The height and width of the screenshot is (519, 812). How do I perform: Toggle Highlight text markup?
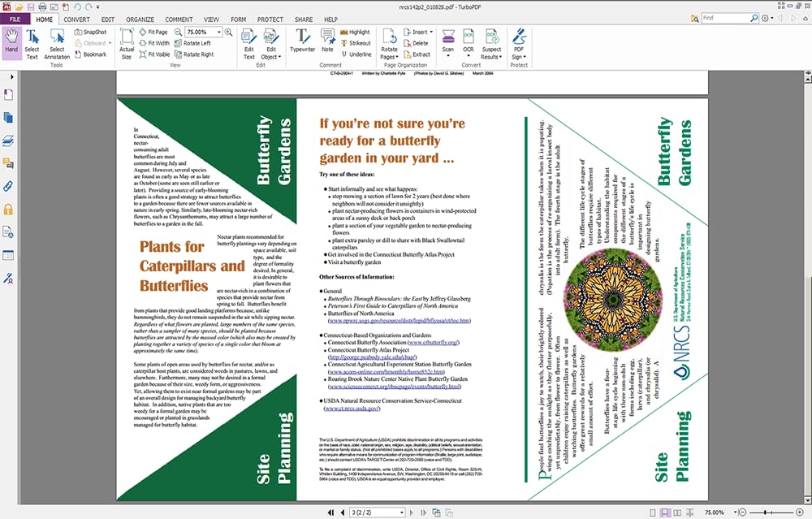[356, 32]
